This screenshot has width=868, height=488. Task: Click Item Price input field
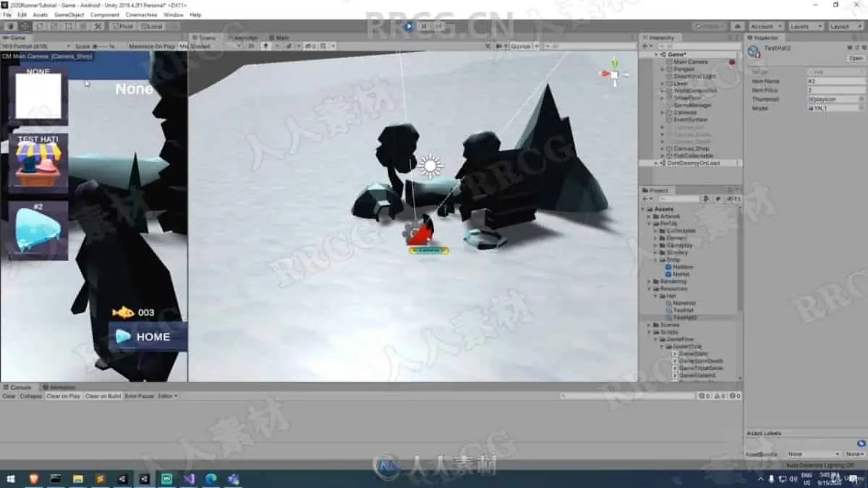tap(836, 90)
